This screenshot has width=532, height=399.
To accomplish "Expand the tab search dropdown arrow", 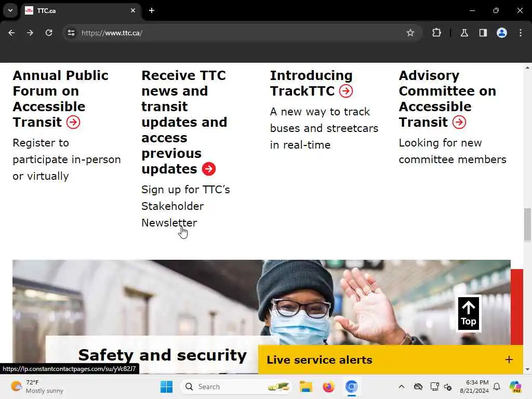I will (x=10, y=10).
